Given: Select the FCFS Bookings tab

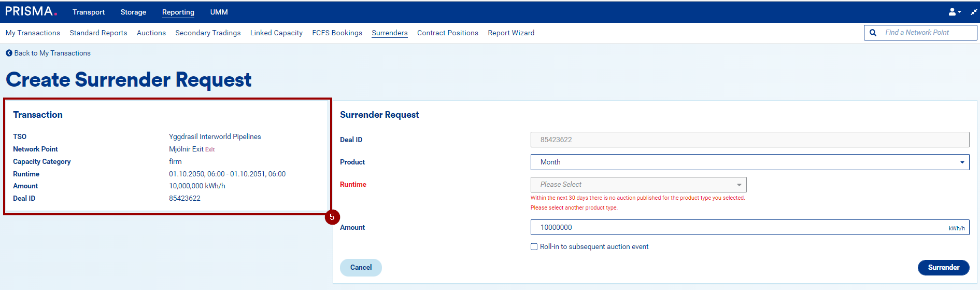Looking at the screenshot, I should coord(337,33).
